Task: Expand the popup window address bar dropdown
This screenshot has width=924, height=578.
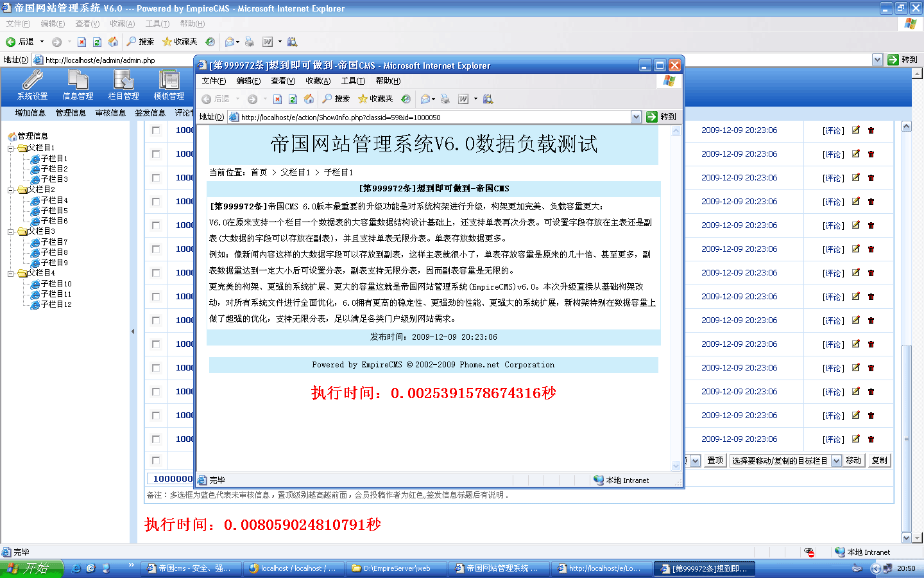Action: pos(636,117)
